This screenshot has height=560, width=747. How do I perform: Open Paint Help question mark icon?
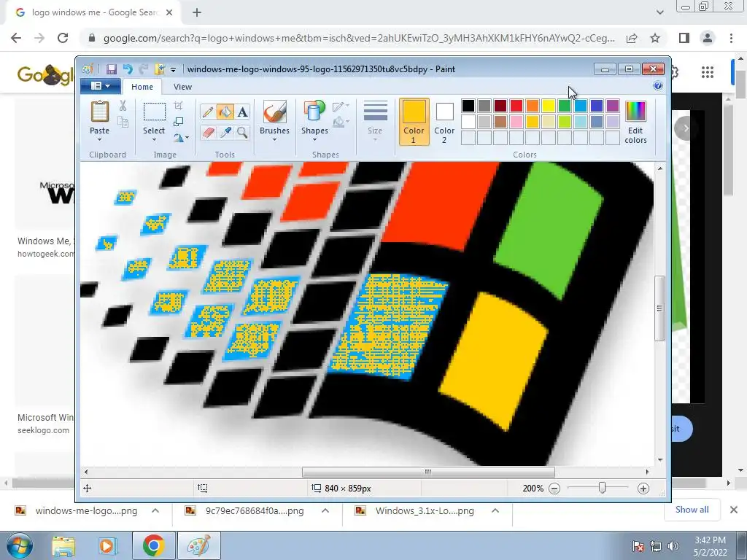(x=658, y=86)
